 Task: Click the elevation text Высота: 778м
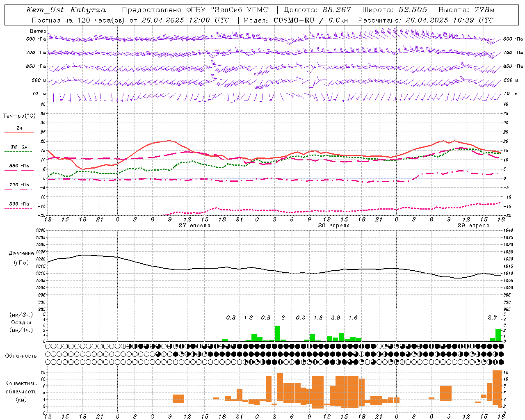coord(466,10)
